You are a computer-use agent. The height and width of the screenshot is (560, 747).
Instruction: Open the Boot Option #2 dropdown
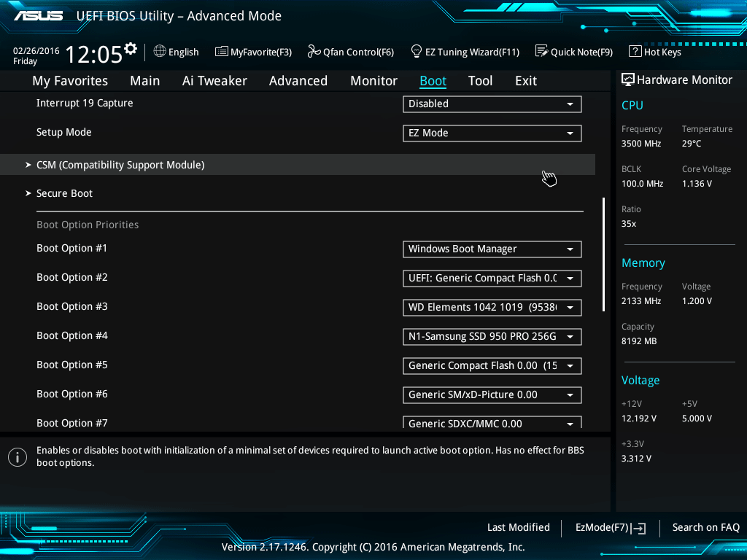pyautogui.click(x=492, y=279)
